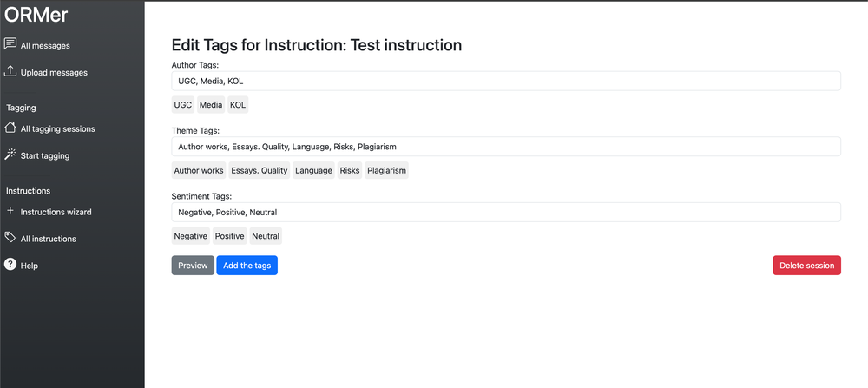Click the red Delete session button

[806, 266]
